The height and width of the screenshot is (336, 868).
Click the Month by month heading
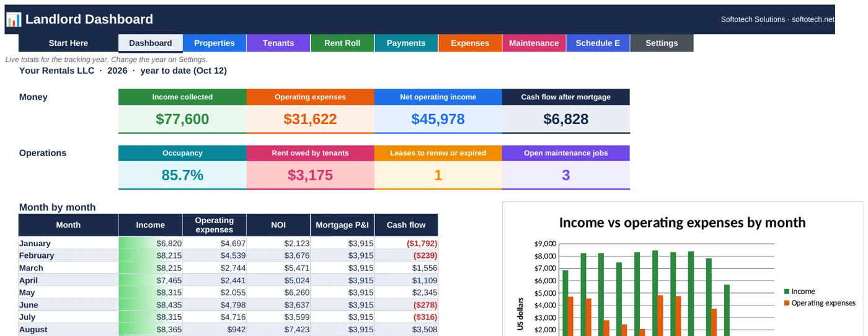tap(57, 208)
